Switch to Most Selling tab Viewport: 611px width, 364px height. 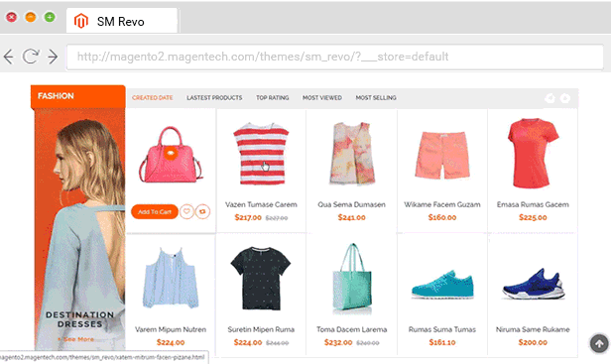[x=376, y=98]
